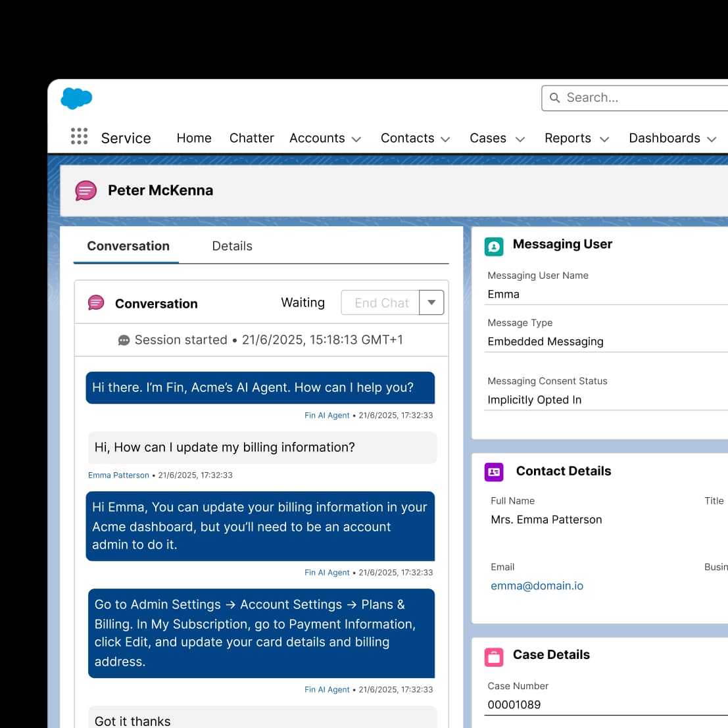The width and height of the screenshot is (728, 728).
Task: Open the Accounts tab
Action: (317, 138)
